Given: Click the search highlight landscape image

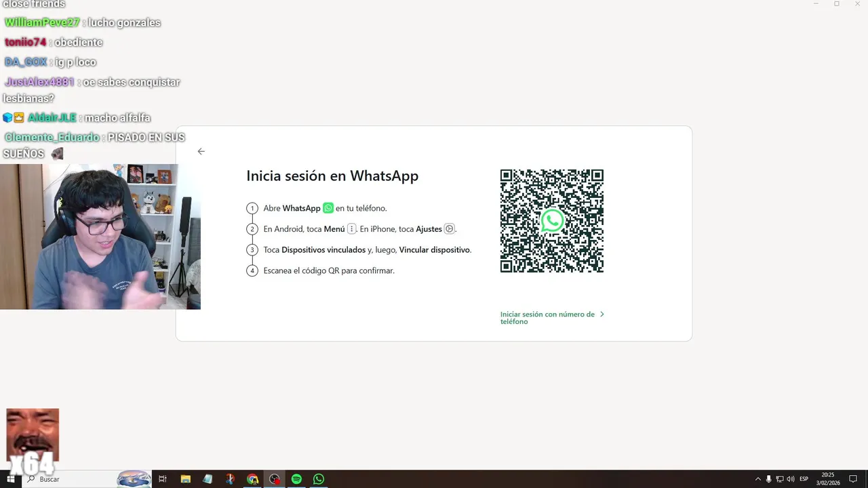Looking at the screenshot, I should coord(134,479).
